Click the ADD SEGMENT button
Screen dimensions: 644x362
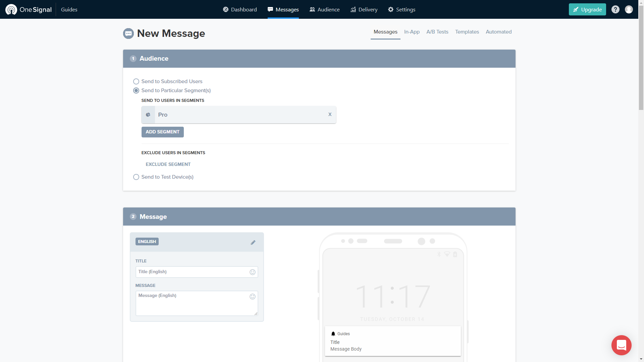[163, 132]
